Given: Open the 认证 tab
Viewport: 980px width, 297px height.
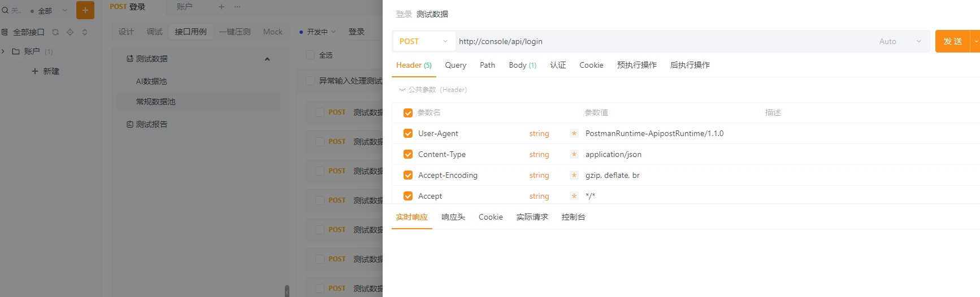Looking at the screenshot, I should 558,65.
